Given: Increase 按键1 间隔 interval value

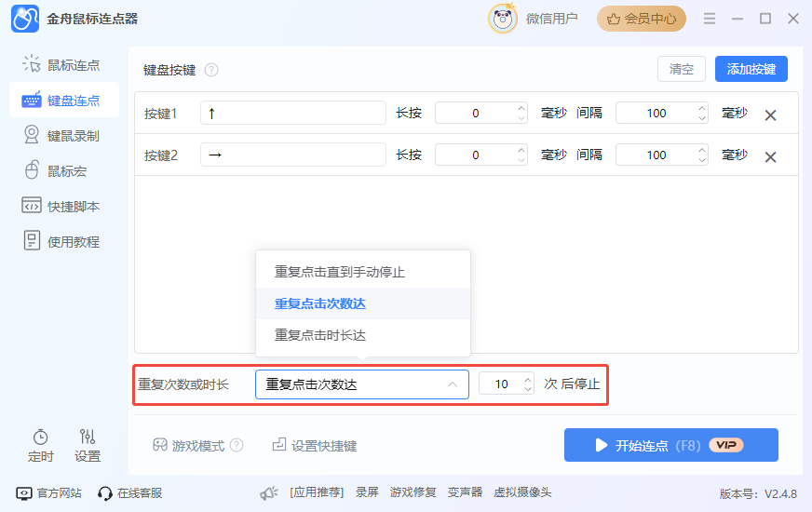Looking at the screenshot, I should pyautogui.click(x=702, y=108).
